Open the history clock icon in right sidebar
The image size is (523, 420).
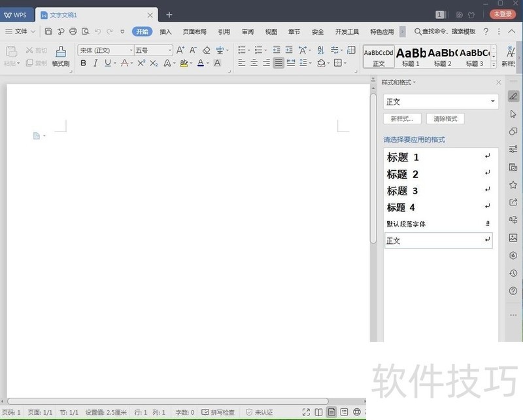513,273
